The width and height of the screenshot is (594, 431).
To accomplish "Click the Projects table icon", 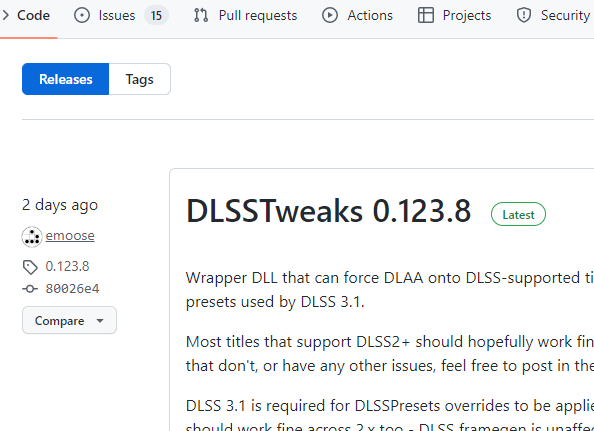I will point(426,16).
